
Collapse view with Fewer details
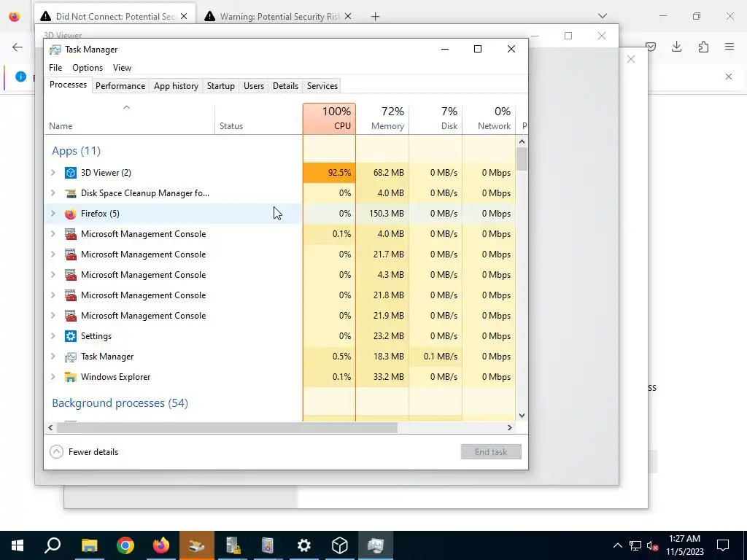[x=84, y=452]
